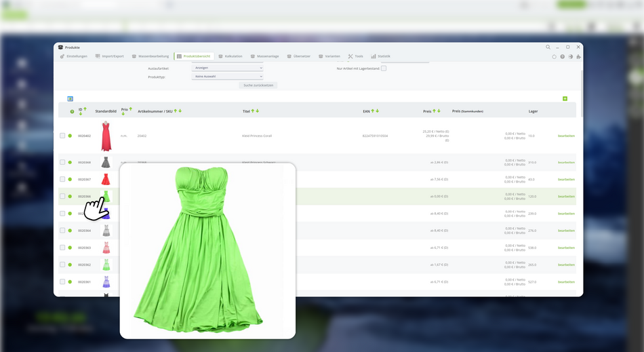
Task: Click the magnifier search icon in title bar
Action: pyautogui.click(x=548, y=47)
